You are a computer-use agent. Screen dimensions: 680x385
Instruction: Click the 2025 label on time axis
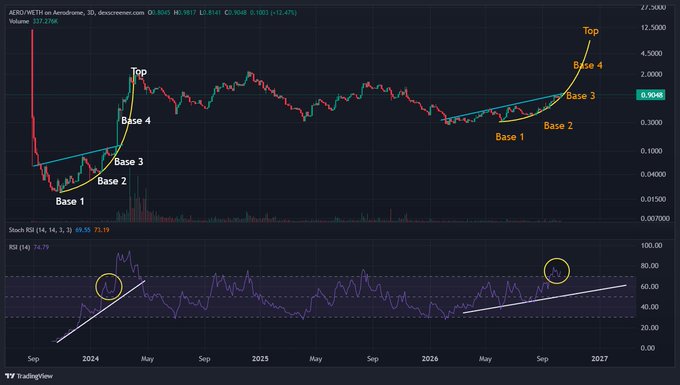click(x=260, y=359)
